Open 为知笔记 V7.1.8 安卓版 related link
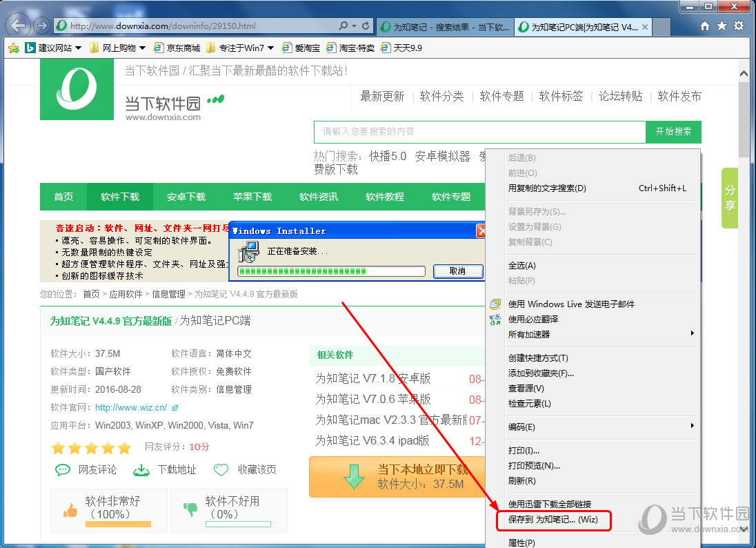Image resolution: width=756 pixels, height=548 pixels. coord(373,379)
